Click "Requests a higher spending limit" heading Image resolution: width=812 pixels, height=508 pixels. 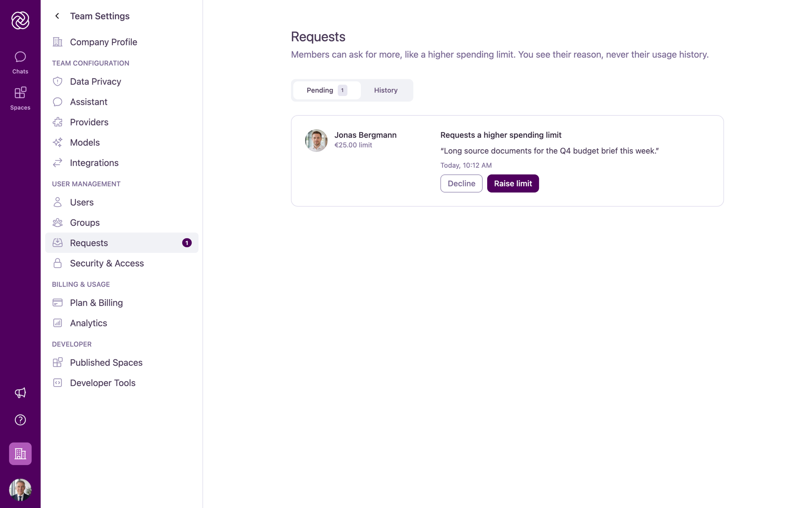tap(501, 135)
